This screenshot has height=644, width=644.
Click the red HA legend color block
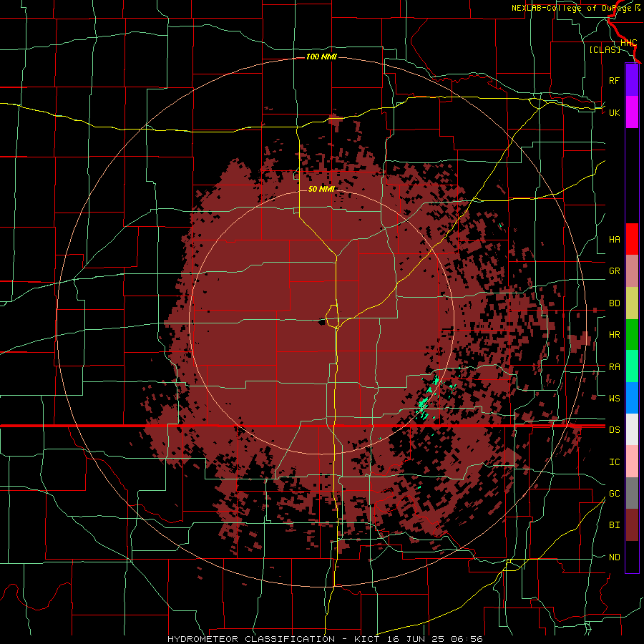coord(632,239)
